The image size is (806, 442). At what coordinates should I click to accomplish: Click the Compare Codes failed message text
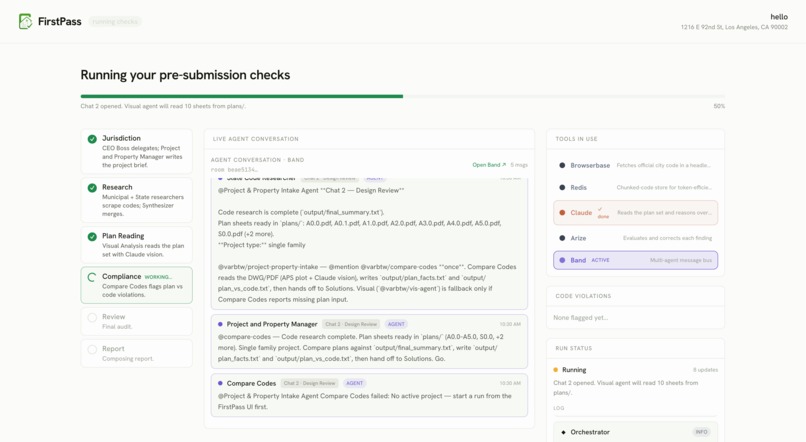point(364,401)
